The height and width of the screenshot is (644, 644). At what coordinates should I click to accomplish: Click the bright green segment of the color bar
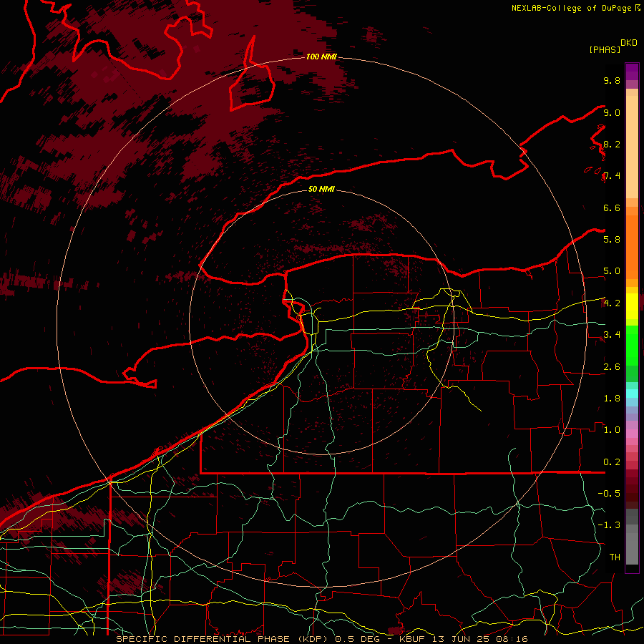(x=632, y=345)
